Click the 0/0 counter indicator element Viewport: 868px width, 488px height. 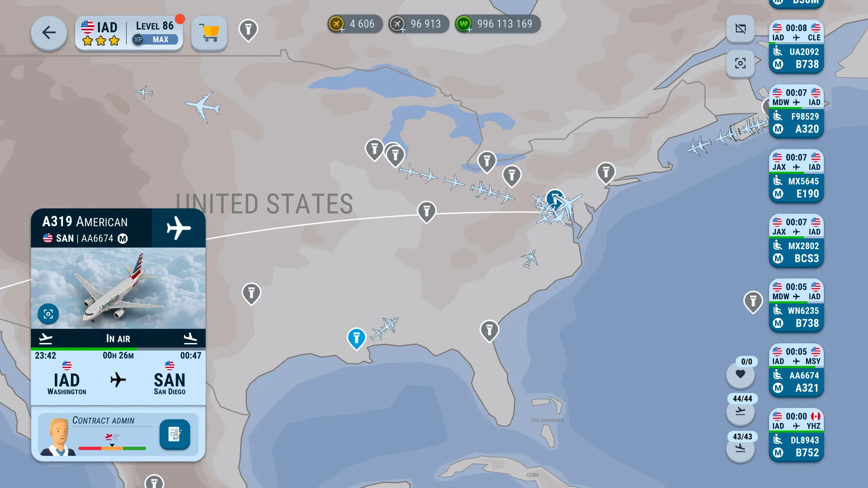coord(746,362)
